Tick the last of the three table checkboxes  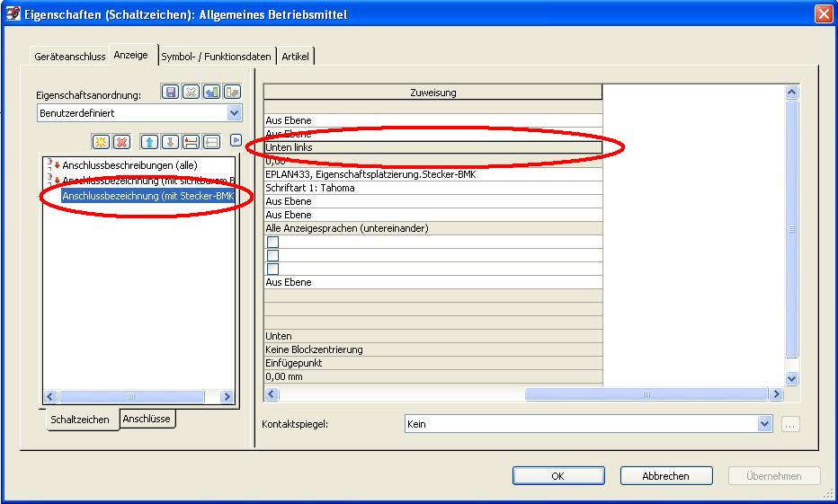click(x=272, y=269)
